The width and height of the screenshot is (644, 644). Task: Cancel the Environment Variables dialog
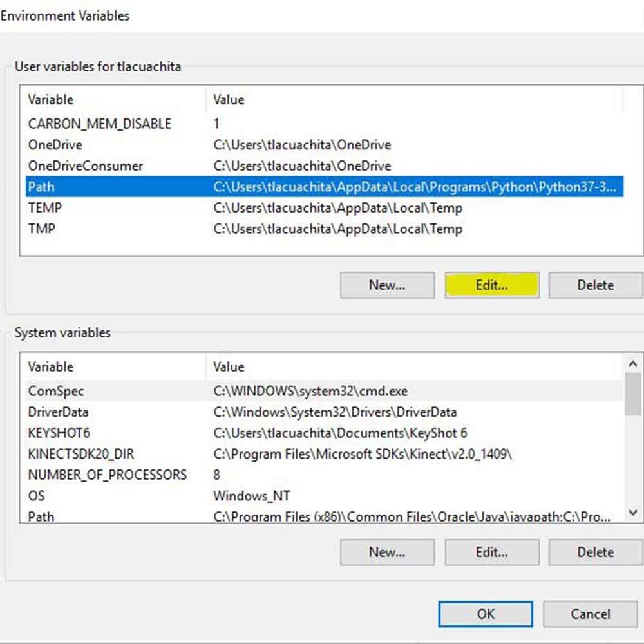pyautogui.click(x=590, y=614)
